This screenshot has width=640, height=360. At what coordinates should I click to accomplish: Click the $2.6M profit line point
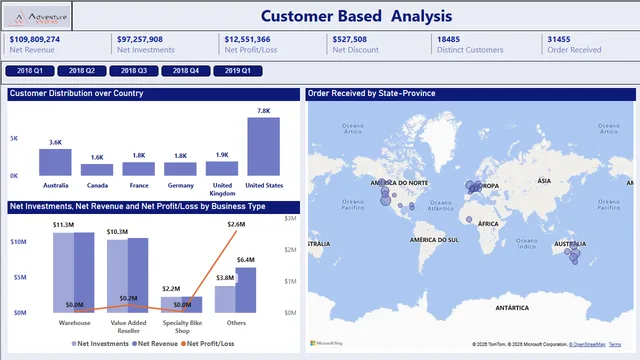click(x=236, y=231)
